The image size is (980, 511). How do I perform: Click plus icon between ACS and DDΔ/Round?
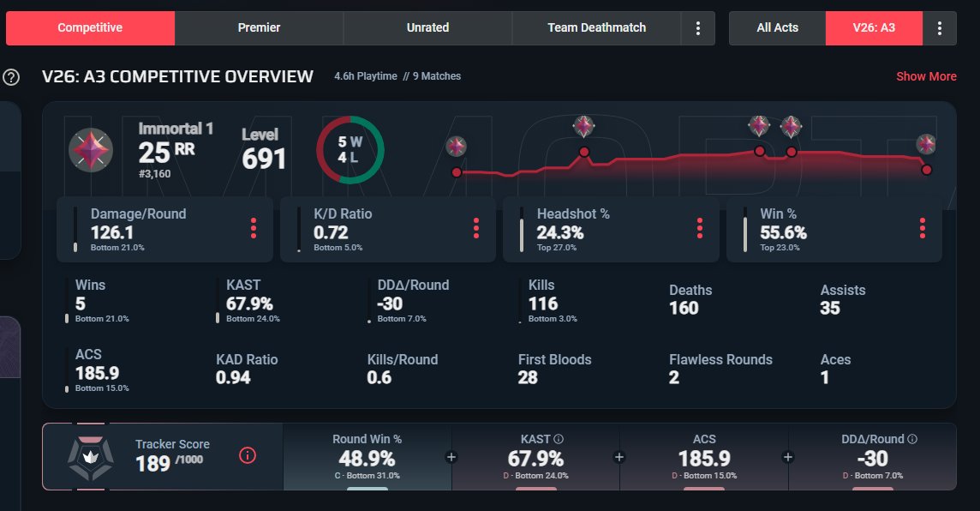tap(788, 457)
